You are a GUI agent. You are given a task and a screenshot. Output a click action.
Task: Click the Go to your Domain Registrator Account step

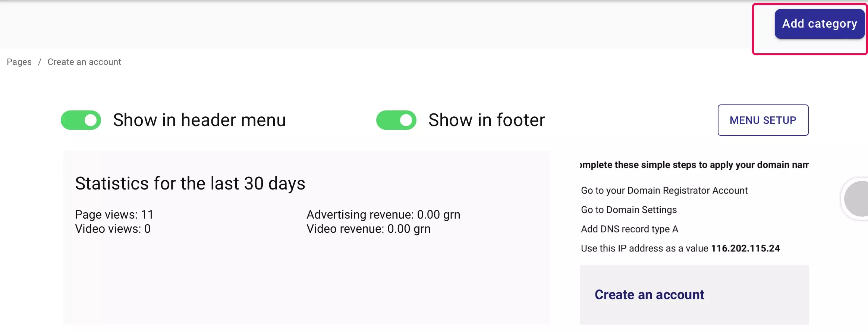pos(664,191)
